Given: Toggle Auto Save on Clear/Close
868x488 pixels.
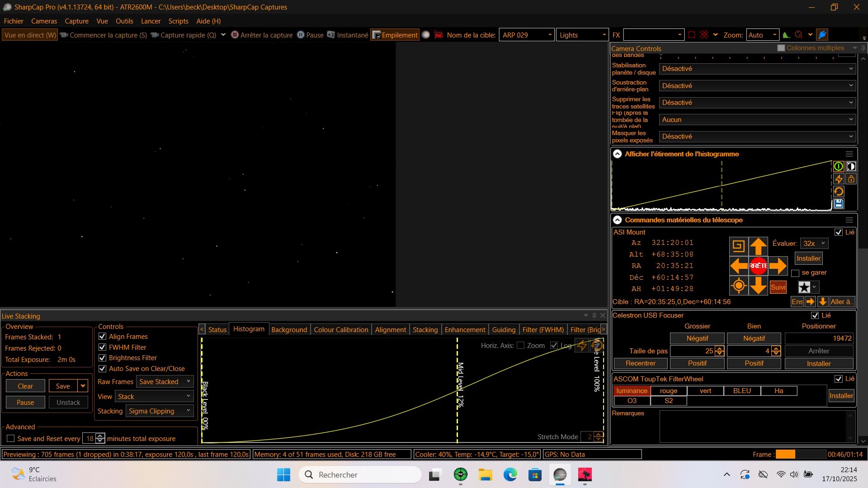Looking at the screenshot, I should 102,368.
